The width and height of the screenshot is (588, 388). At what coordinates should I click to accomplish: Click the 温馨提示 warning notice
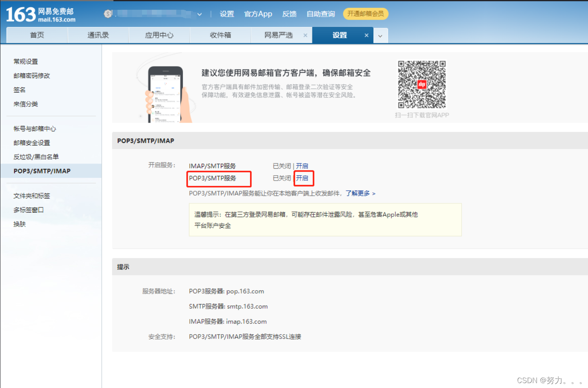click(325, 220)
